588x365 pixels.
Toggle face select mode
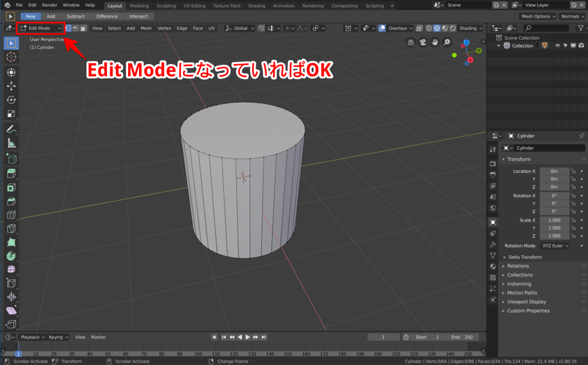(83, 28)
